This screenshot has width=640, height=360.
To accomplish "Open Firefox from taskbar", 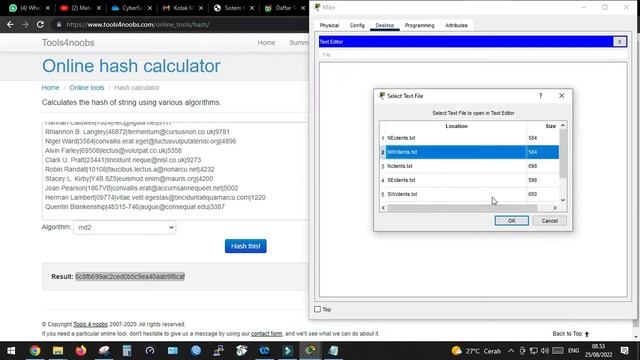I will (x=81, y=351).
